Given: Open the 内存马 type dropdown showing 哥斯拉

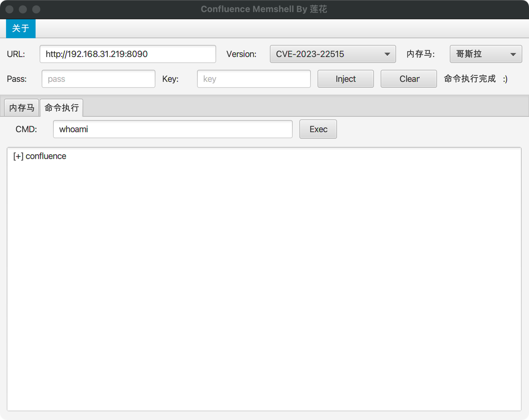Looking at the screenshot, I should (x=486, y=54).
